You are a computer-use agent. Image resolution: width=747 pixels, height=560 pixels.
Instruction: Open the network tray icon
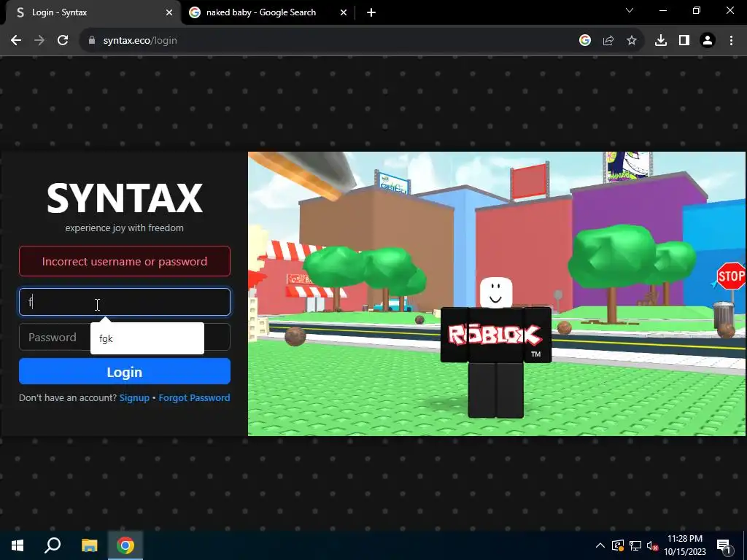coord(635,545)
